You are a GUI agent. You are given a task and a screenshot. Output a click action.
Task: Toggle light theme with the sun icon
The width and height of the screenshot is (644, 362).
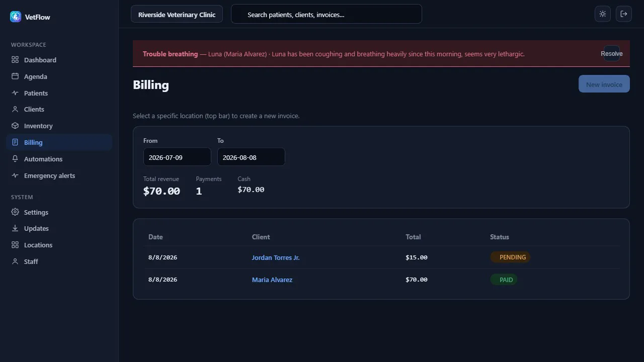pos(603,14)
